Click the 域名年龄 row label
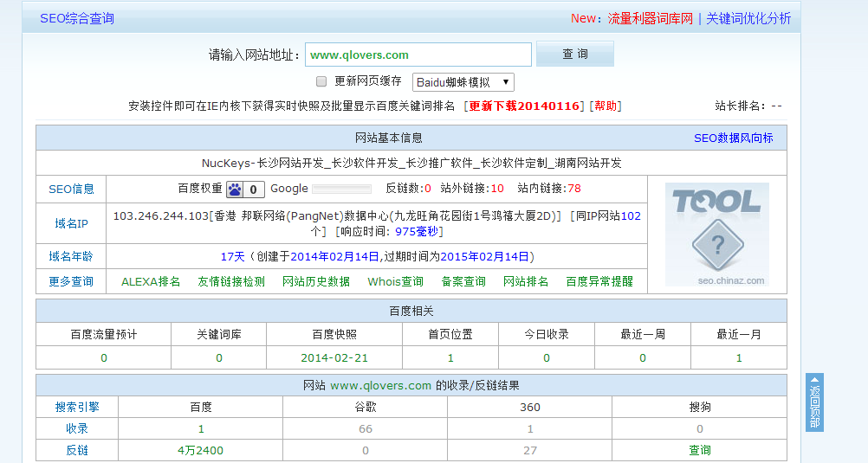868x463 pixels. tap(71, 257)
